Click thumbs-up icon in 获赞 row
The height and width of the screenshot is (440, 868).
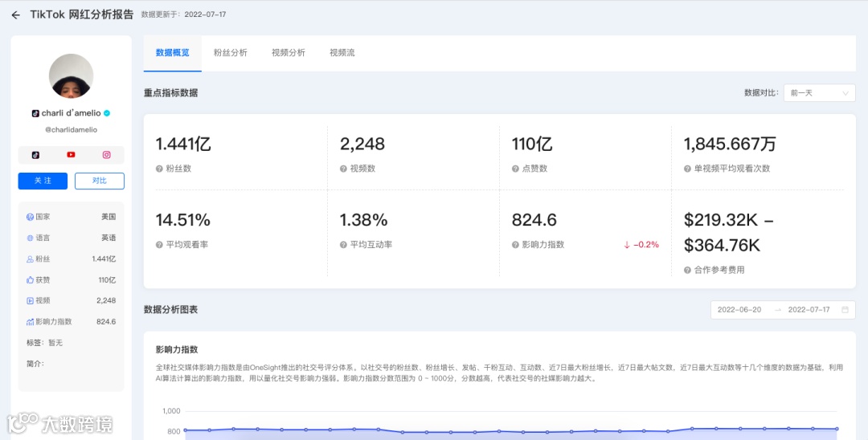point(30,279)
